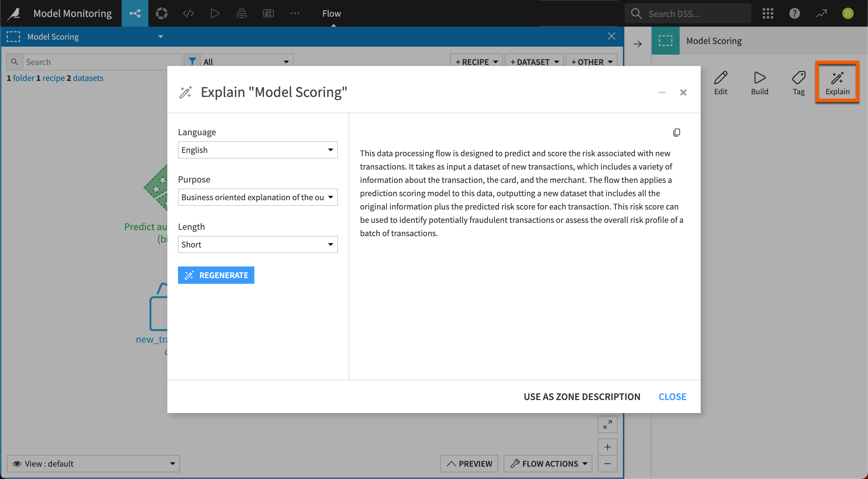Image resolution: width=868 pixels, height=479 pixels.
Task: Click the apps waffle grid icon
Action: (x=768, y=13)
